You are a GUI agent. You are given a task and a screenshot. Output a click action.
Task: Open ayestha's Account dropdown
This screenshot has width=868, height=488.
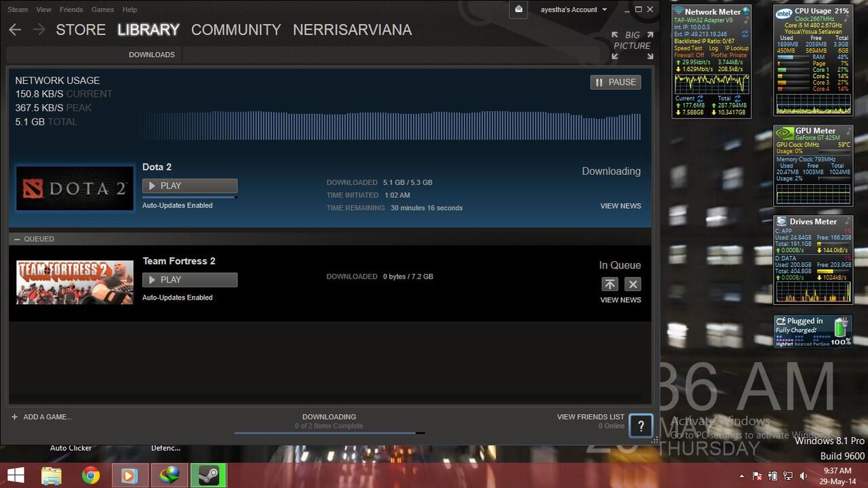(574, 9)
